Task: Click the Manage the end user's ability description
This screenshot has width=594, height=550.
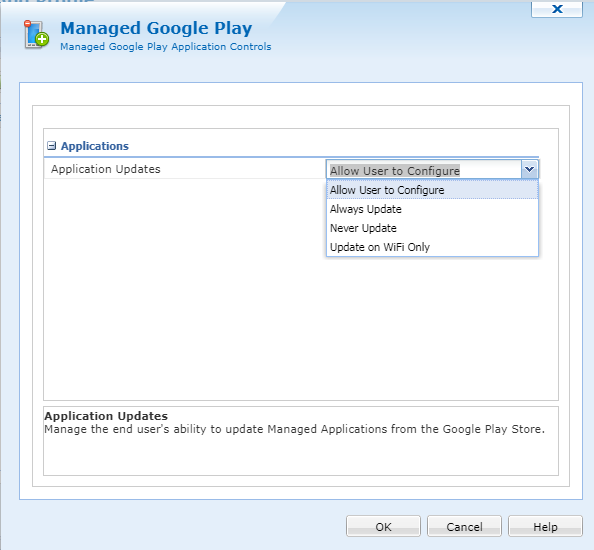Action: tap(294, 429)
